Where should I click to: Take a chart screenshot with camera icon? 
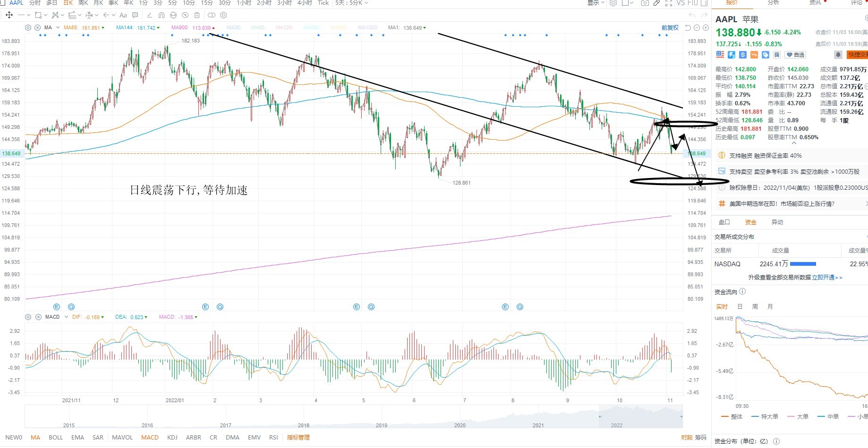[645, 3]
